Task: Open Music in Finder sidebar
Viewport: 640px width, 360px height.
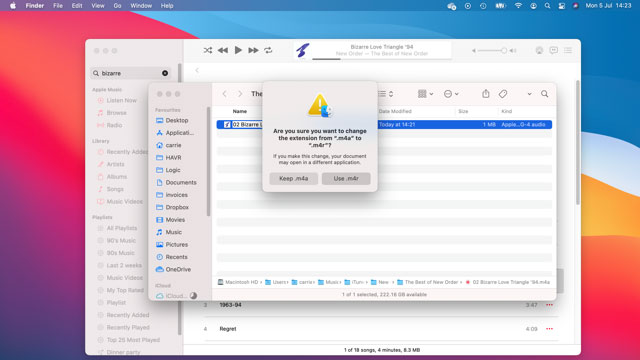Action: [x=173, y=232]
